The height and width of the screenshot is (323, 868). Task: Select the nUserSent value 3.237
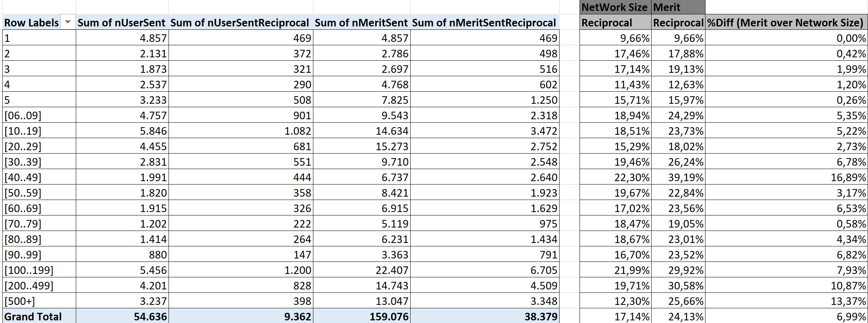pyautogui.click(x=122, y=301)
